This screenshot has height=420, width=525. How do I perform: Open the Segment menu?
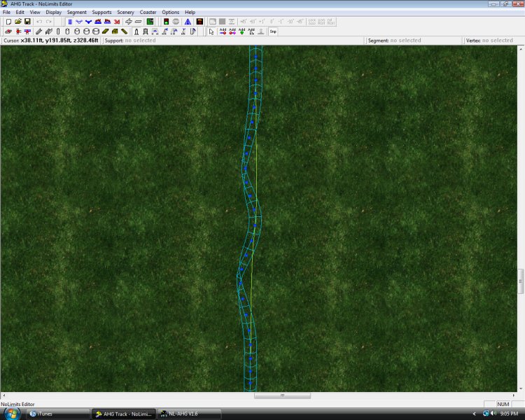(77, 12)
